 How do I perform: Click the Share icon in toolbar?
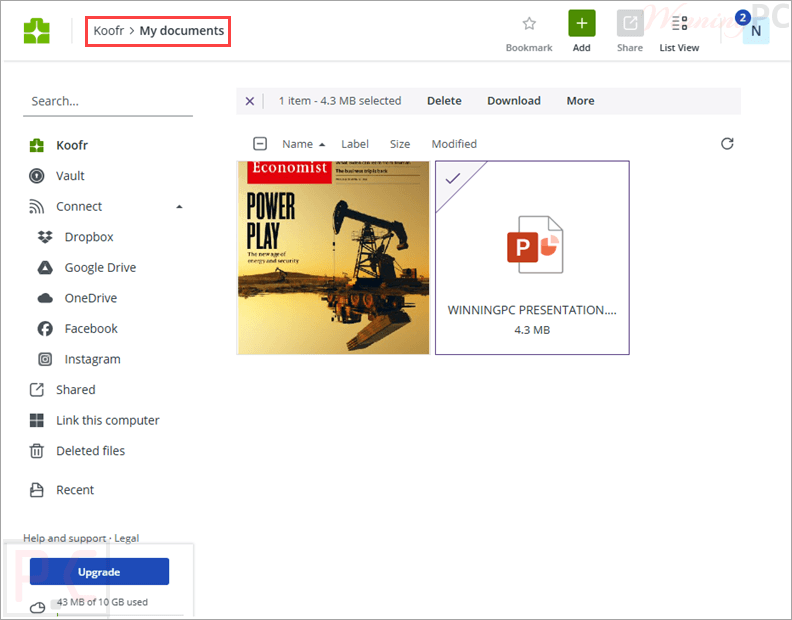pos(630,23)
